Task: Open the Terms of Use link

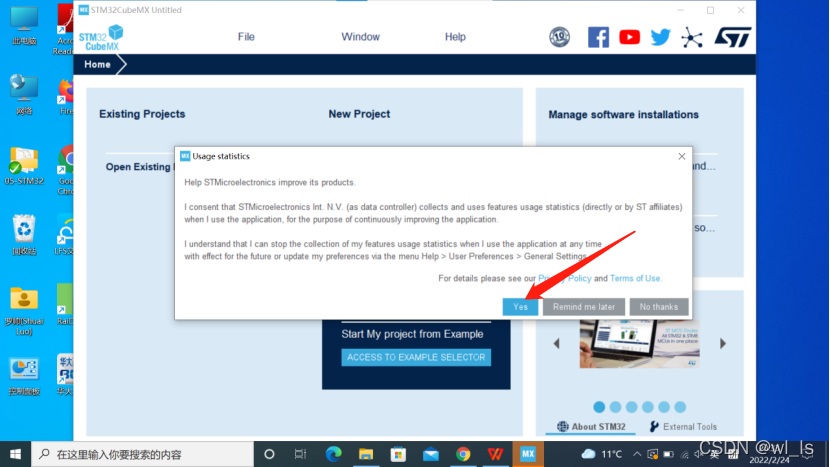Action: coord(635,279)
